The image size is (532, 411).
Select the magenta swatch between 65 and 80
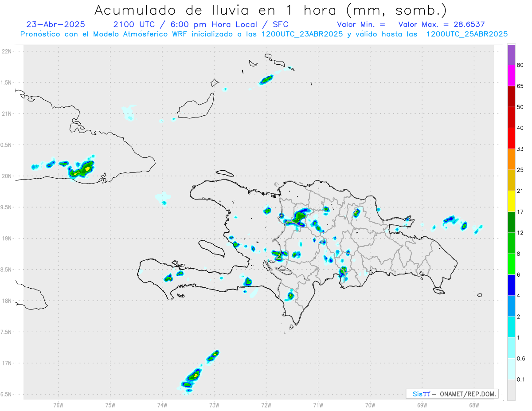point(511,75)
